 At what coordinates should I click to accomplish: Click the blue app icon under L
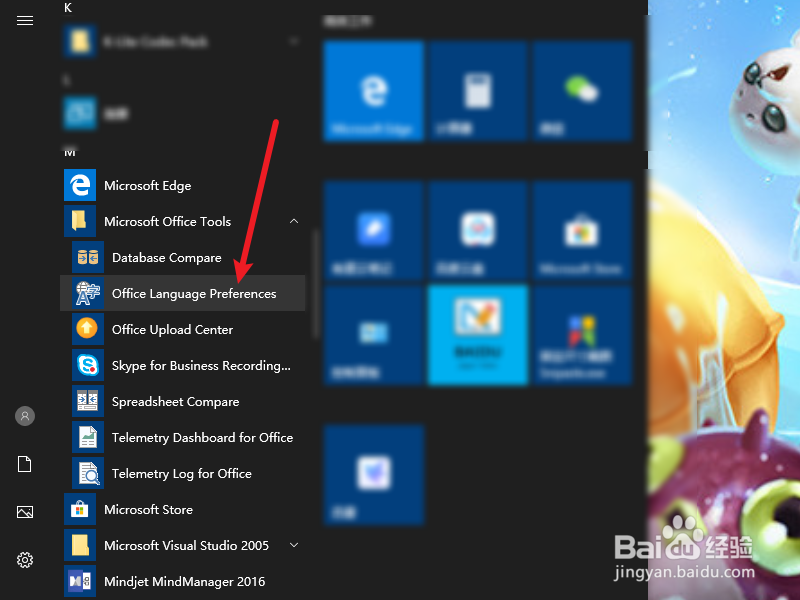[80, 113]
